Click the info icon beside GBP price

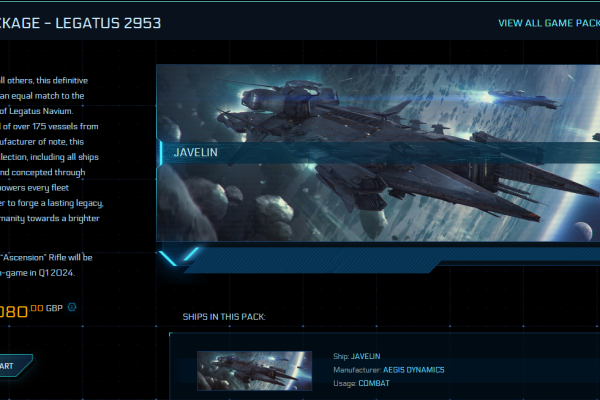pyautogui.click(x=72, y=307)
